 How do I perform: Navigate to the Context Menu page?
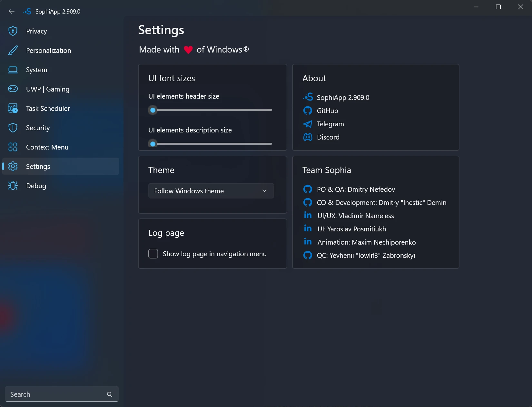(x=61, y=147)
